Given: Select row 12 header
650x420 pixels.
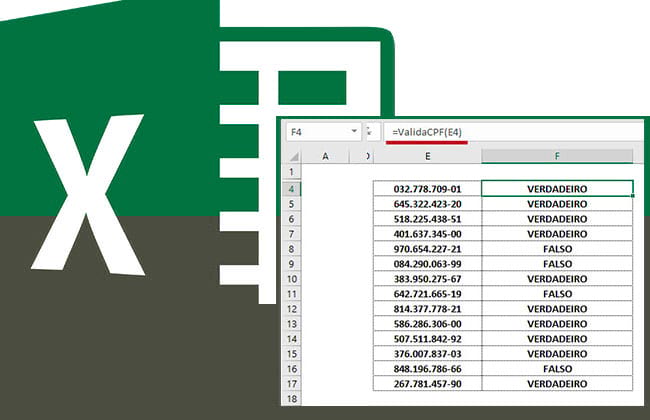Looking at the screenshot, I should (291, 309).
